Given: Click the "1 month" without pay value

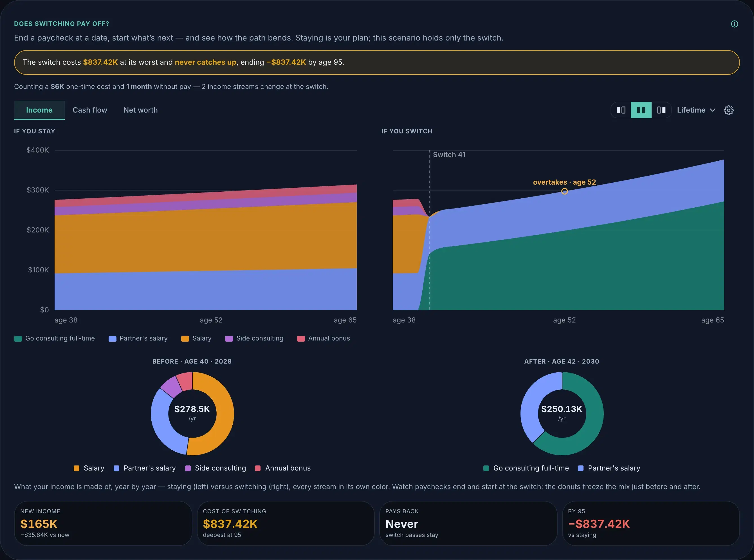Looking at the screenshot, I should click(139, 87).
